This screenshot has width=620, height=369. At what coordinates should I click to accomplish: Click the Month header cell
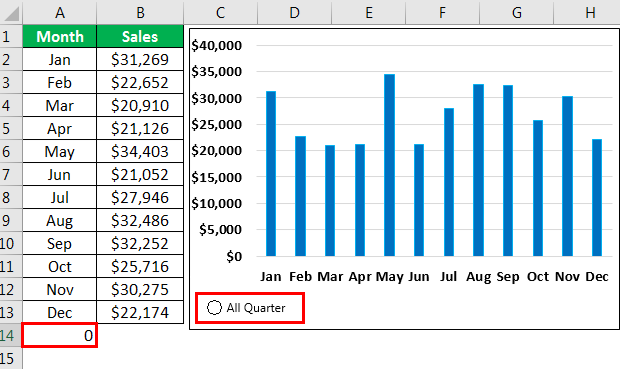tap(60, 36)
